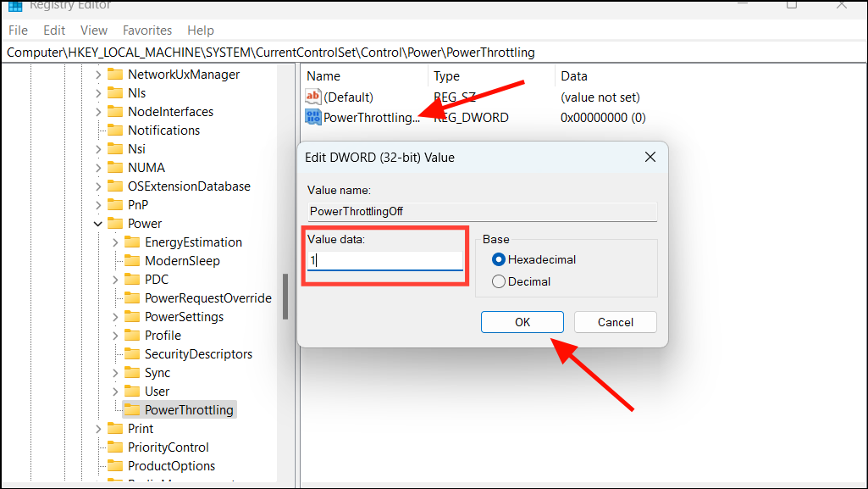This screenshot has width=868, height=489.
Task: Cancel the Edit DWORD dialog
Action: point(615,322)
